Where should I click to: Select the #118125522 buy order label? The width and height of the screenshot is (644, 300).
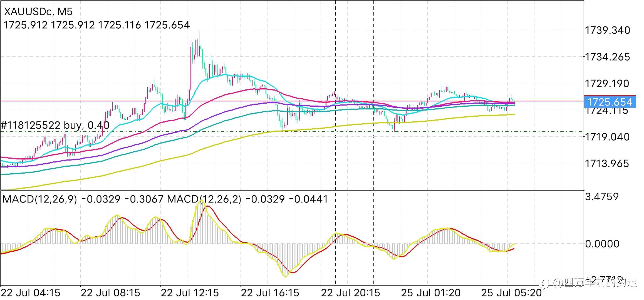55,126
